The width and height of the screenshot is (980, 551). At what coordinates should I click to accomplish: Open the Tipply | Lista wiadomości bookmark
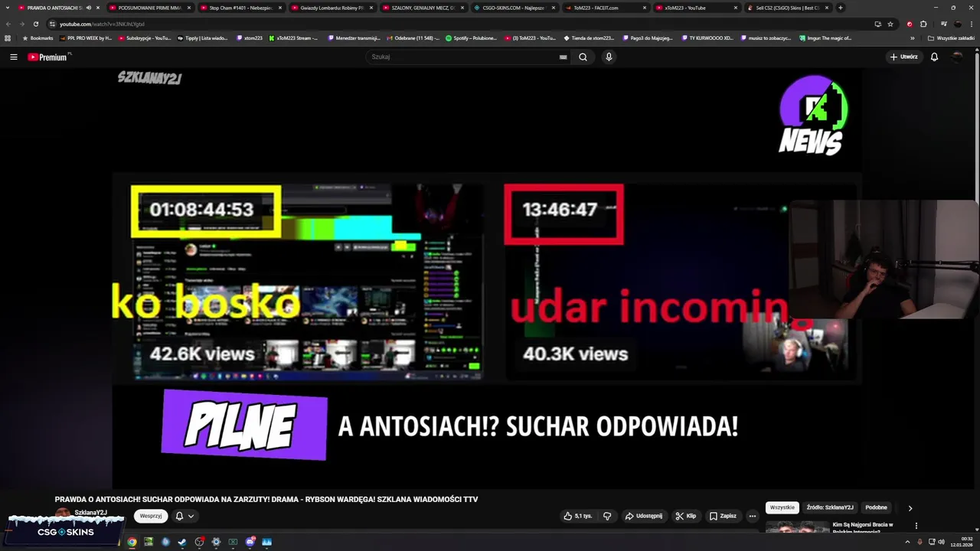point(202,37)
